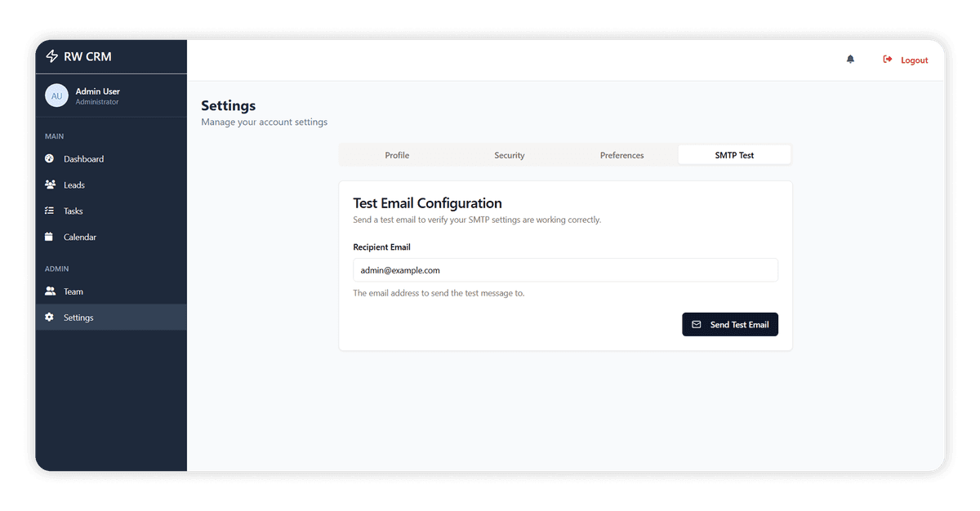Click the Test Email Configuration heading

427,203
